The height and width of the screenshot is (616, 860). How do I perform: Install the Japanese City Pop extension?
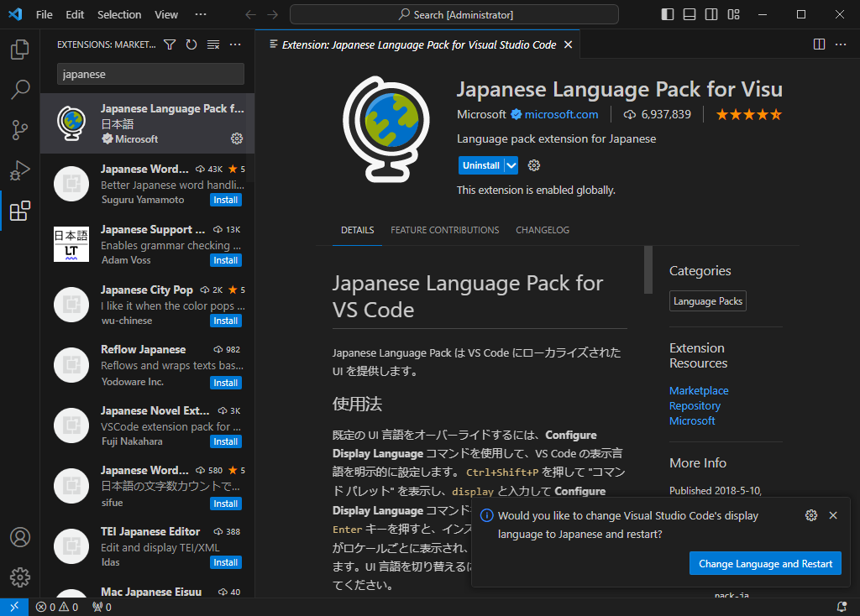click(225, 321)
